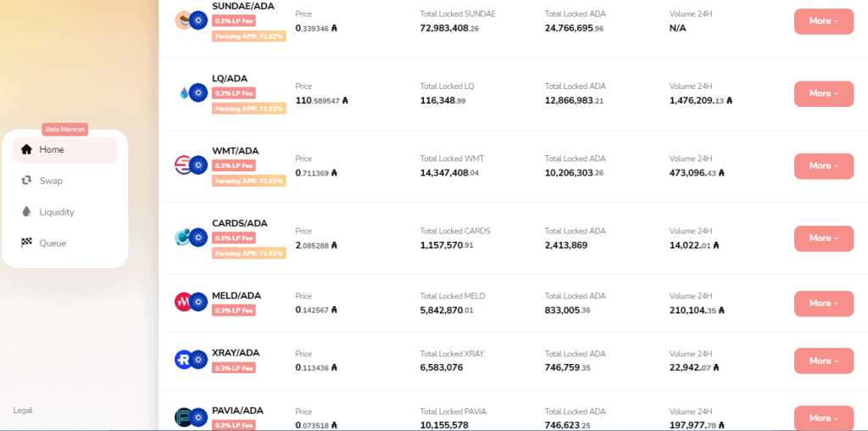Click the MELD/ADA token pair icon
Screen dimensions: 868x431
click(191, 301)
